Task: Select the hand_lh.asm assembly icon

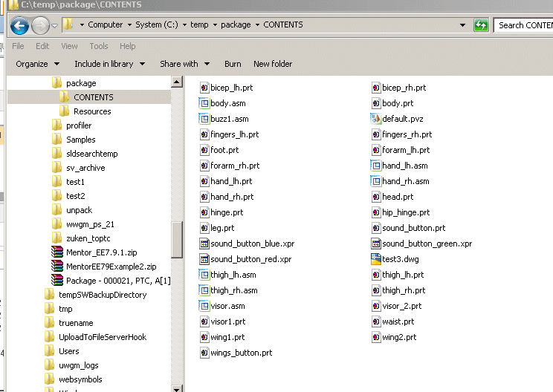Action: [376, 166]
